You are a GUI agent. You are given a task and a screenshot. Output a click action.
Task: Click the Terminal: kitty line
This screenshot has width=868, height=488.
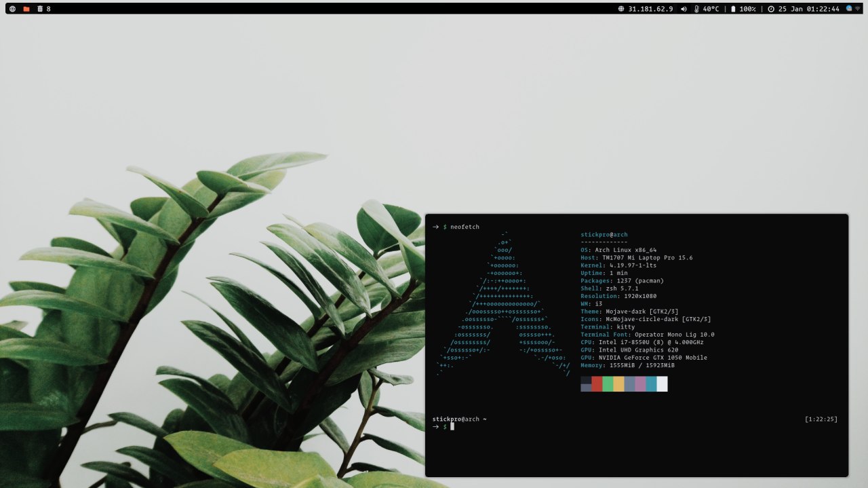[608, 326]
